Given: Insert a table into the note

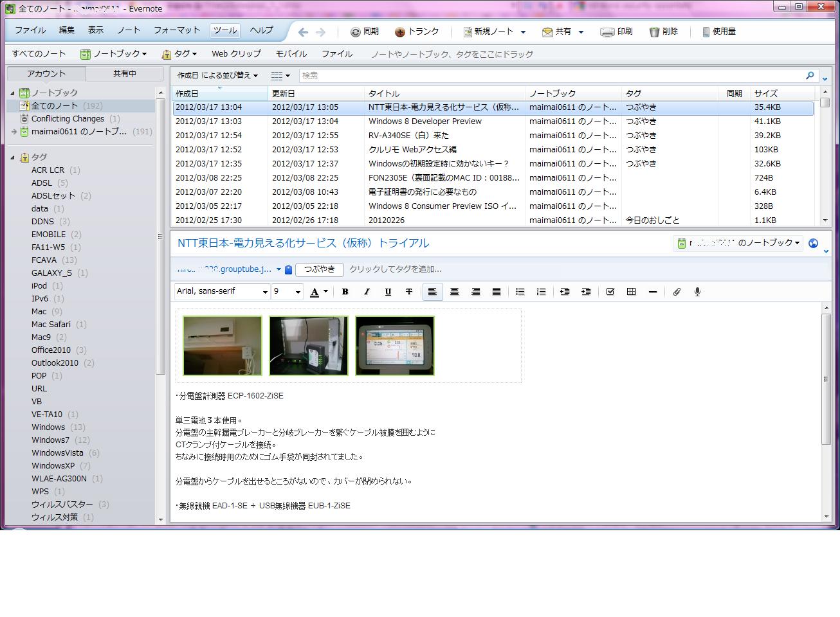Looking at the screenshot, I should (x=631, y=292).
